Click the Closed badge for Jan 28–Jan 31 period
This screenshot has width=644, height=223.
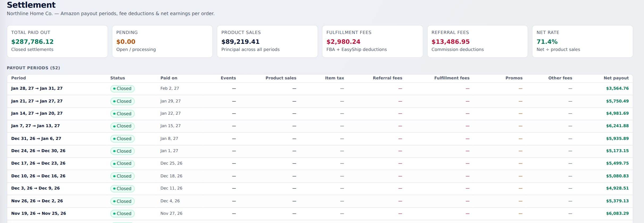pyautogui.click(x=122, y=89)
